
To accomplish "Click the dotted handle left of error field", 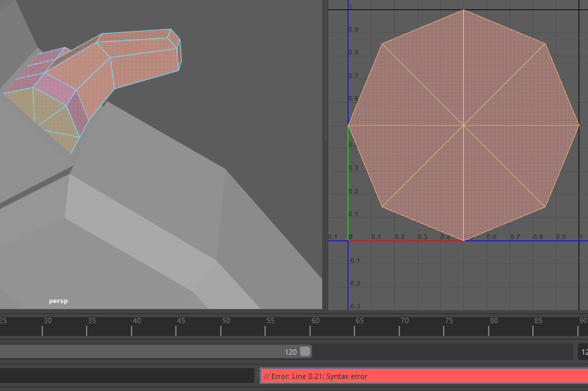I will point(257,376).
